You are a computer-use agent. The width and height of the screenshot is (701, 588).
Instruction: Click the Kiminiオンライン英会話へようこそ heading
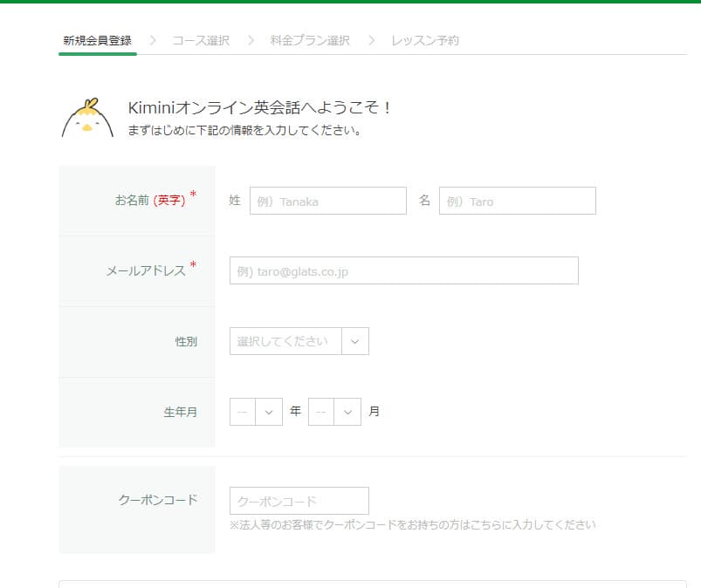260,107
